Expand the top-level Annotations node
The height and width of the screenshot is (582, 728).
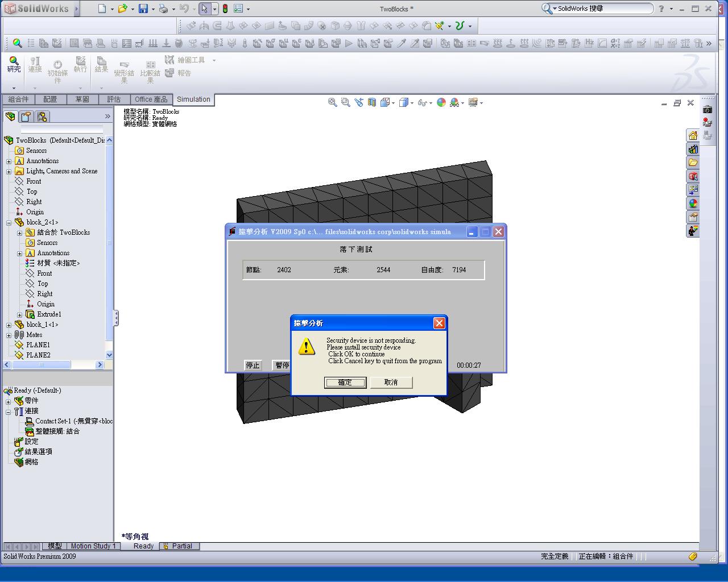9,161
